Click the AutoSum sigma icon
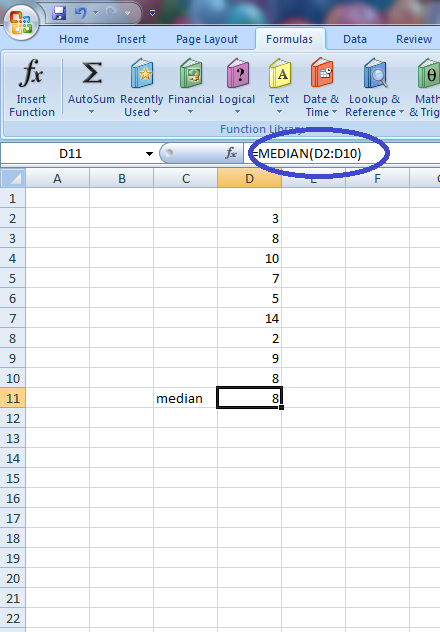This screenshot has width=440, height=632. [91, 73]
